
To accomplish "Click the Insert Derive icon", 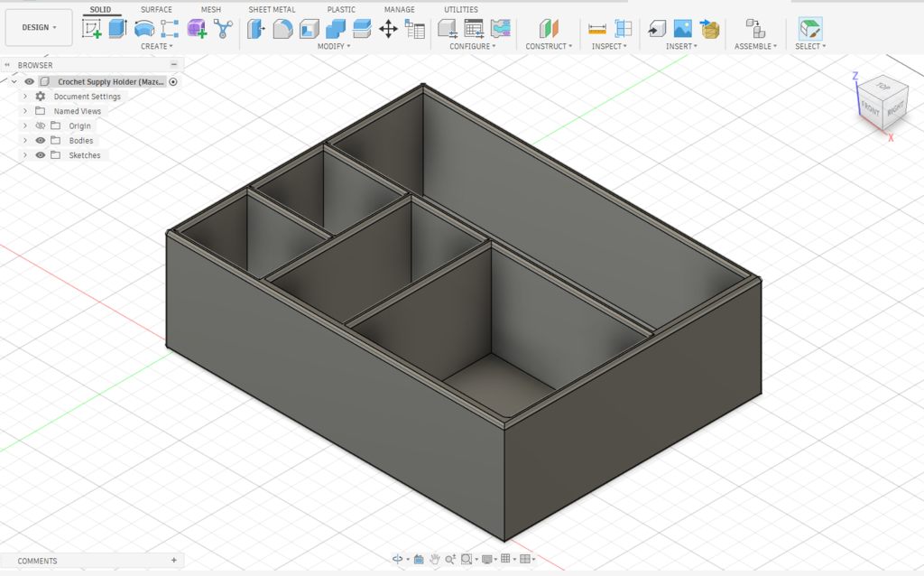I will 657,28.
